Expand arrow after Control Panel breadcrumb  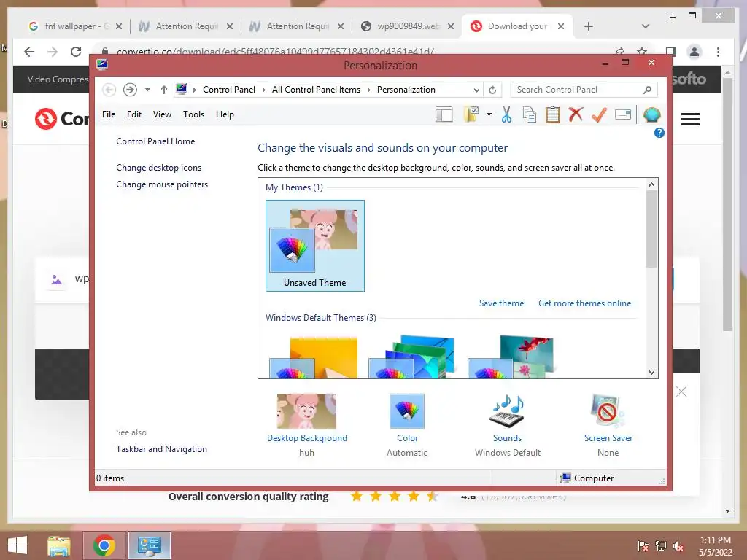tap(263, 90)
